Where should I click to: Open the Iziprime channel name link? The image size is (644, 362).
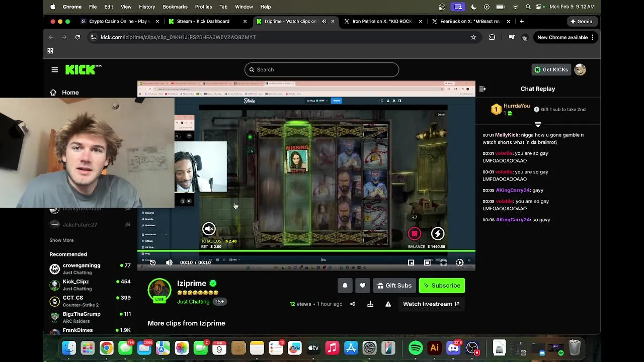coord(192,284)
